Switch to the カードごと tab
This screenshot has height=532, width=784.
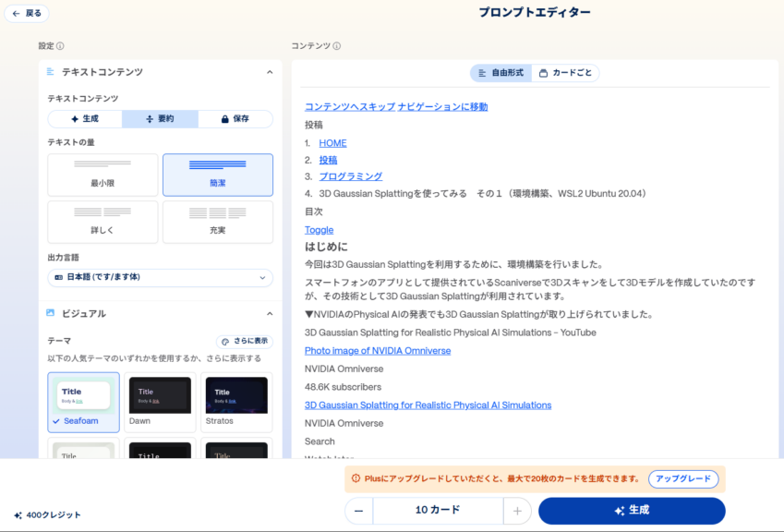(x=565, y=73)
